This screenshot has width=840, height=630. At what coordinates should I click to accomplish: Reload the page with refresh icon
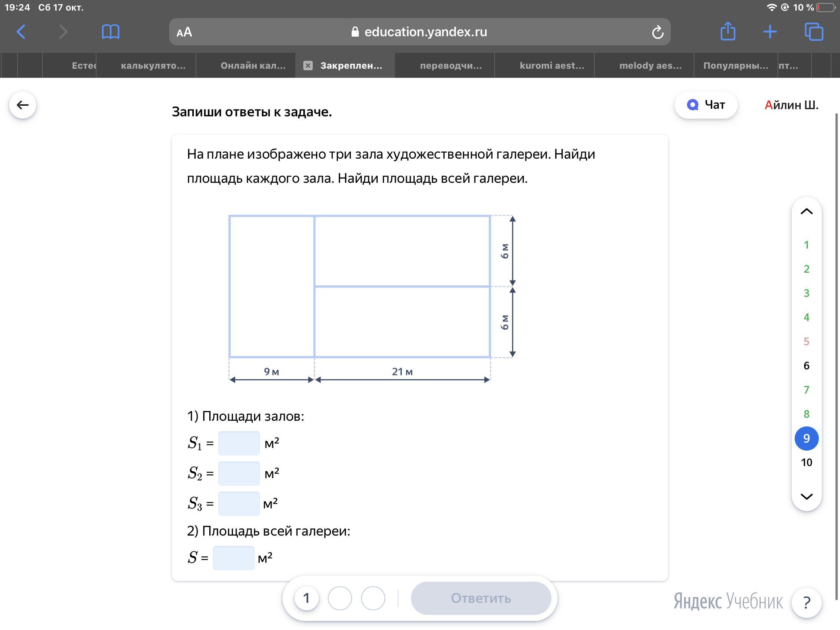click(658, 32)
